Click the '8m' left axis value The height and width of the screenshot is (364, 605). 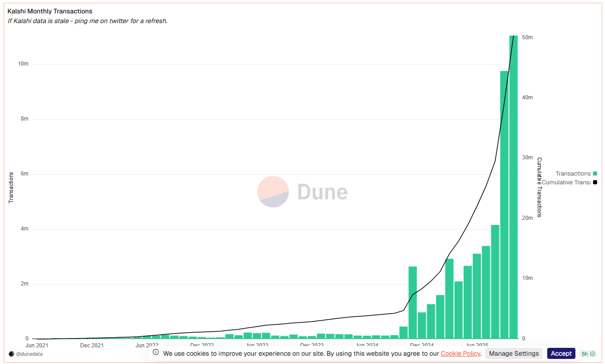pyautogui.click(x=24, y=119)
